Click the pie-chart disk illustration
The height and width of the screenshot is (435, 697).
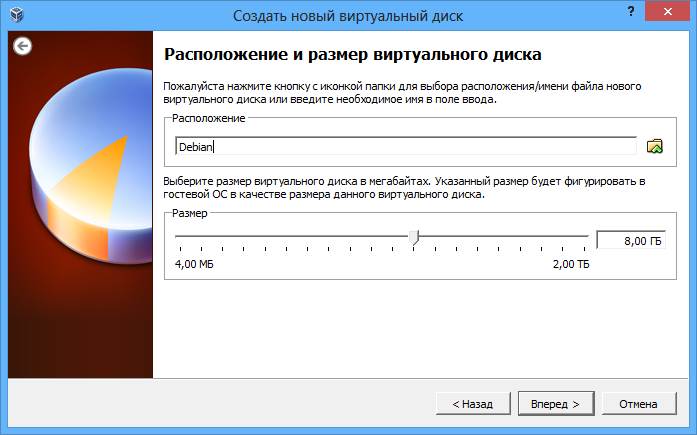pos(91,167)
